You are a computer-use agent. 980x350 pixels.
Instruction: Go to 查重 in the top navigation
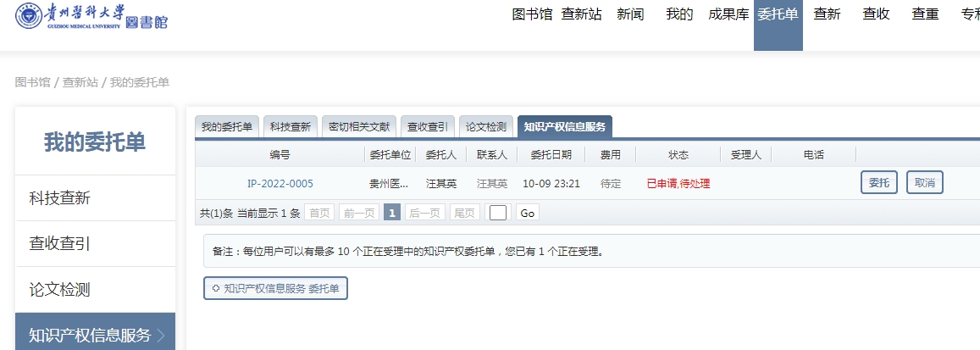[925, 14]
